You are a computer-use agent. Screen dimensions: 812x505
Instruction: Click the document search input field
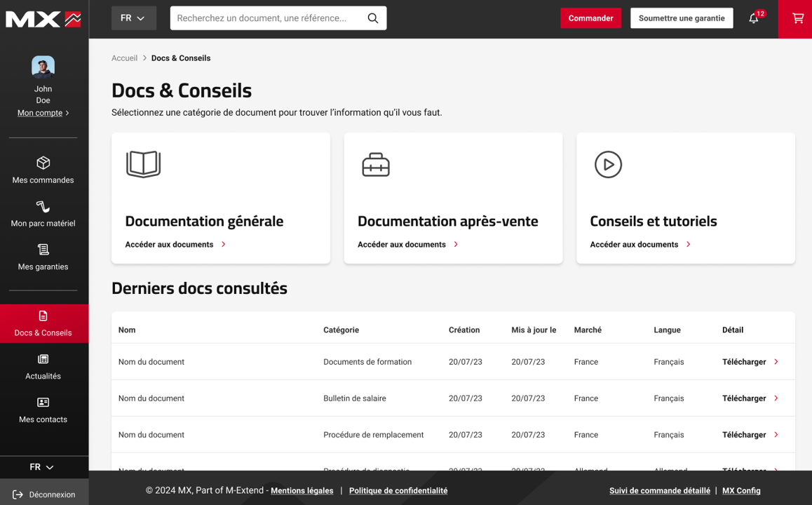pos(266,18)
